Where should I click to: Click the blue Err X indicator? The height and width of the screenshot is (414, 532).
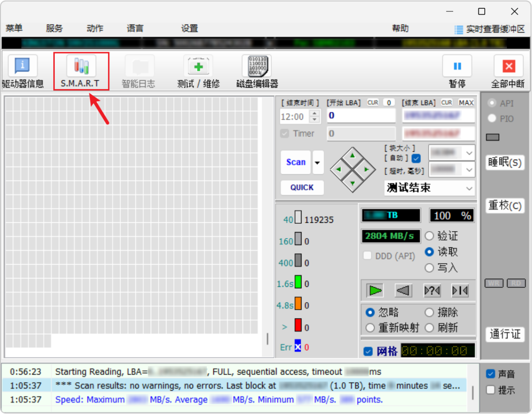tap(298, 346)
